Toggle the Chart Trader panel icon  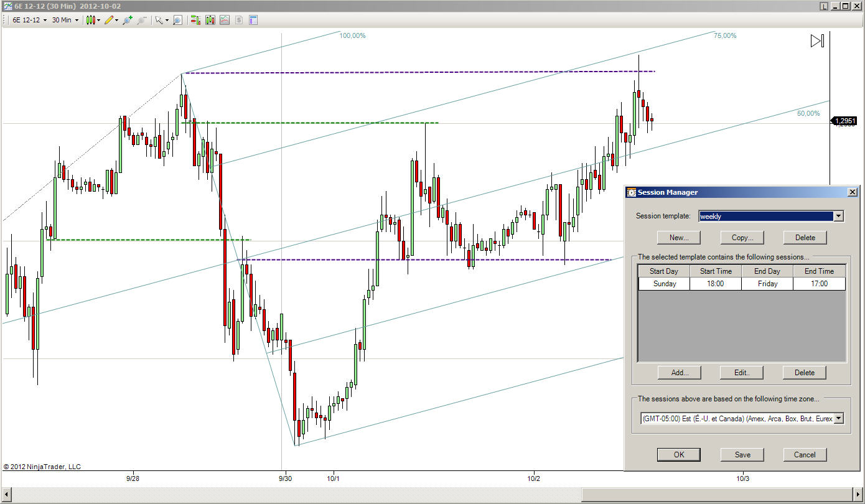click(x=195, y=20)
